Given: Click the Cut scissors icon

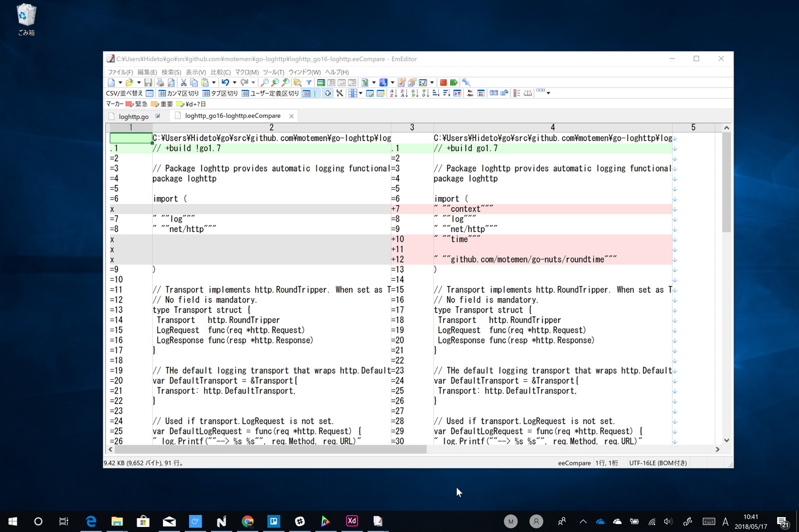Looking at the screenshot, I should pyautogui.click(x=184, y=82).
